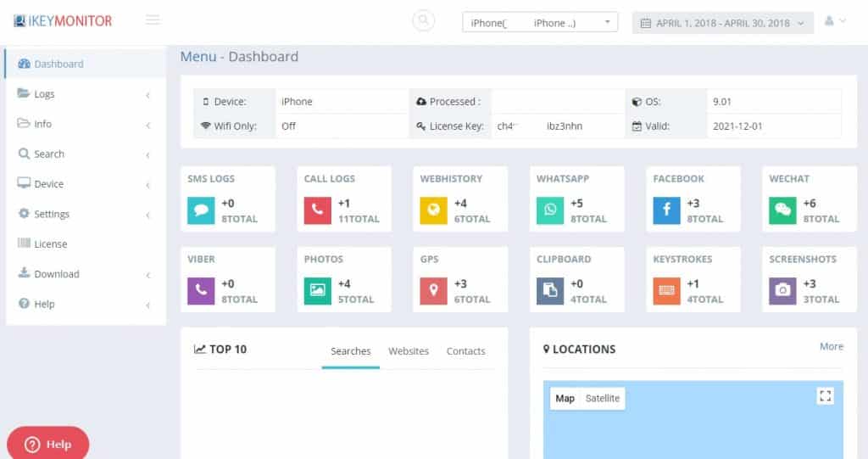This screenshot has width=868, height=459.
Task: Expand the Help menu chevron
Action: pos(147,305)
